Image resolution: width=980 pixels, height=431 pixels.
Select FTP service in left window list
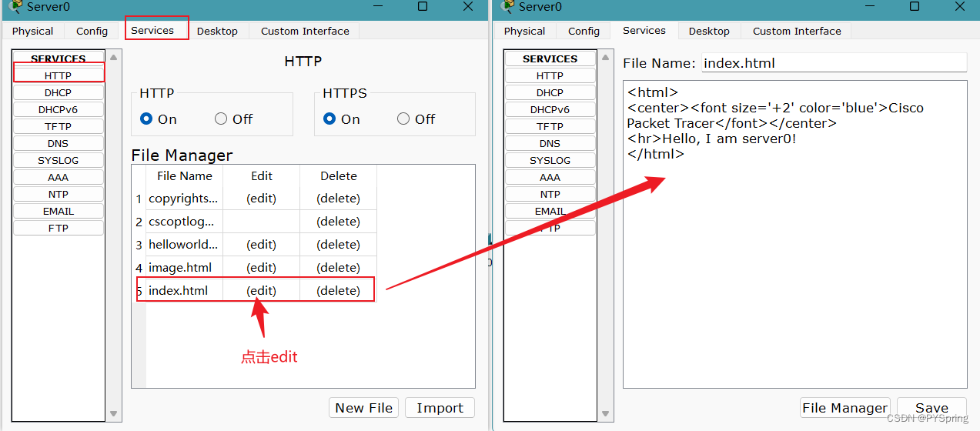point(58,228)
